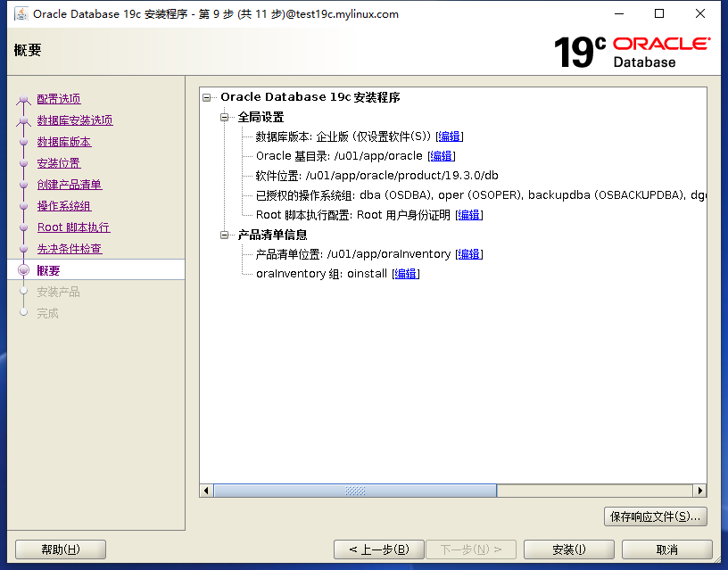
Task: Collapse the 产品清单信息 tree node
Action: [x=226, y=236]
